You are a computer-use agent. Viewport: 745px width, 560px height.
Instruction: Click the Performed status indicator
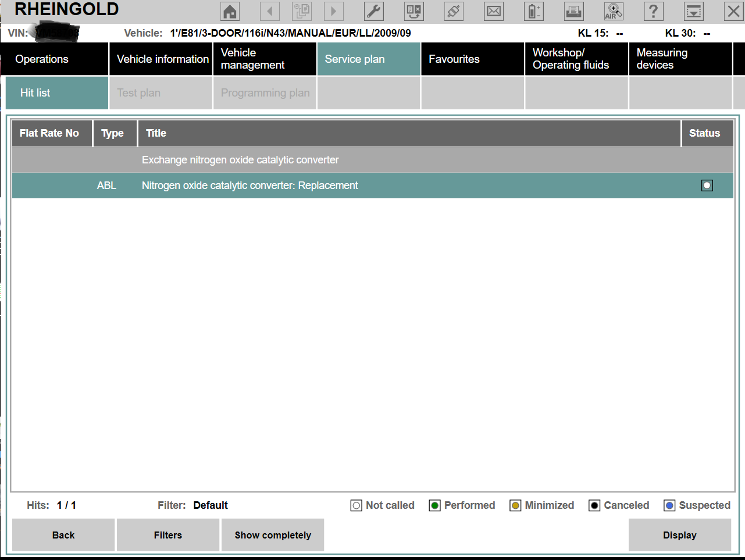click(434, 505)
